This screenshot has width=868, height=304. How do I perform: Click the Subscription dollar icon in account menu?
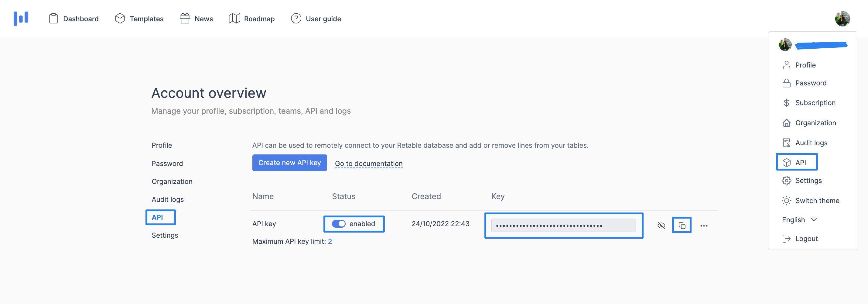pos(787,102)
